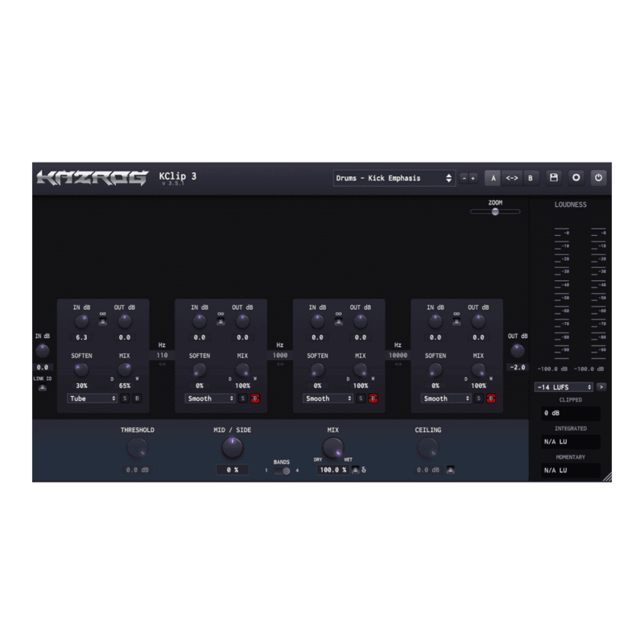Adjust the ZOOM slider handle

click(x=495, y=212)
